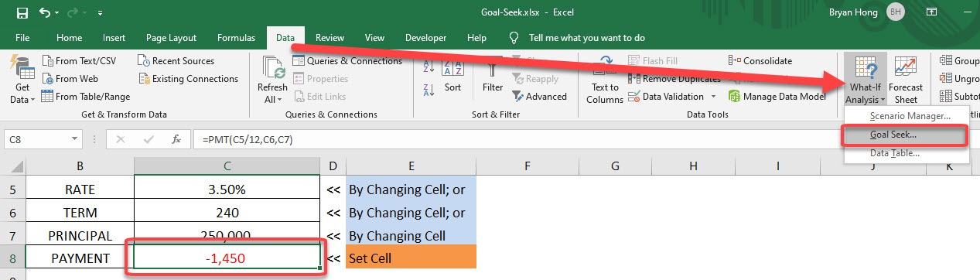Select the Data ribbon tab
The height and width of the screenshot is (280, 980).
pos(285,37)
